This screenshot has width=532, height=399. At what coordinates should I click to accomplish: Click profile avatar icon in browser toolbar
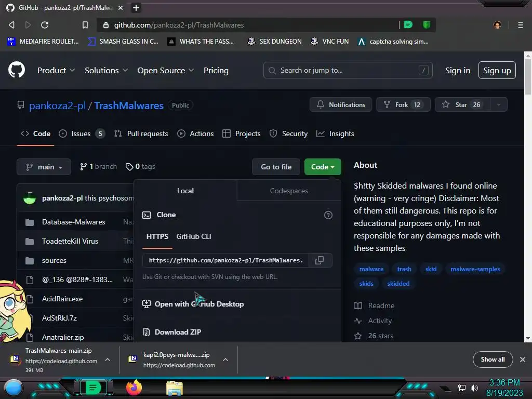[x=497, y=25]
